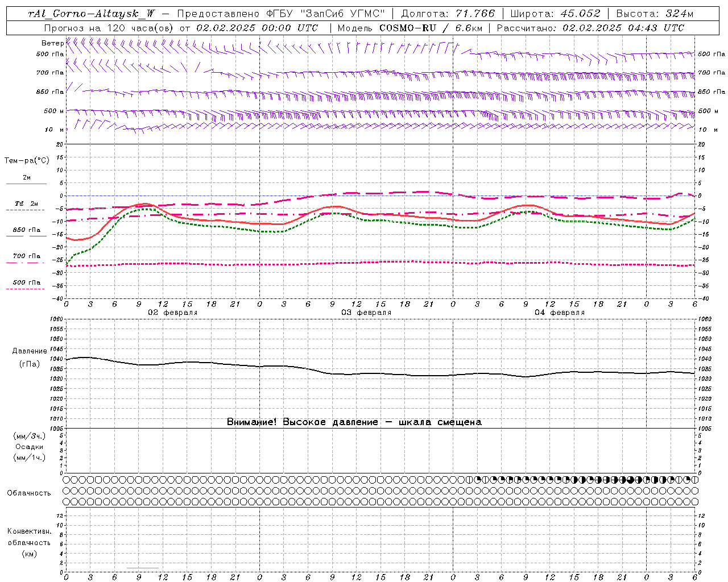This screenshot has width=728, height=582.
Task: Click the Тем-ра(°C) axis title
Action: [x=27, y=161]
